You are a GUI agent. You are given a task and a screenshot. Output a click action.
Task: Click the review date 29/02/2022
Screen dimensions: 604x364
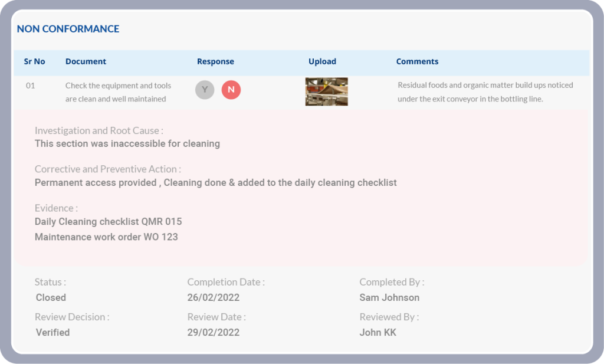214,333
